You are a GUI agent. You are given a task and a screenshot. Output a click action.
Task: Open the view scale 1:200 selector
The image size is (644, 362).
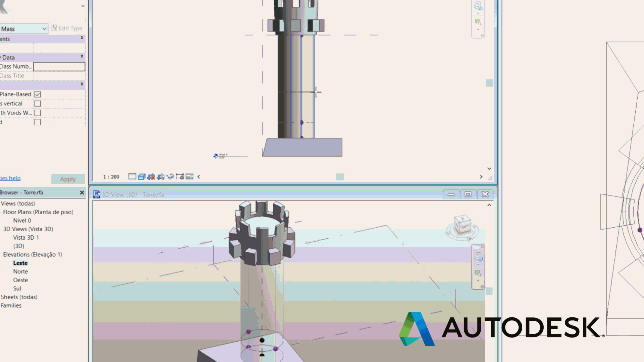click(111, 177)
